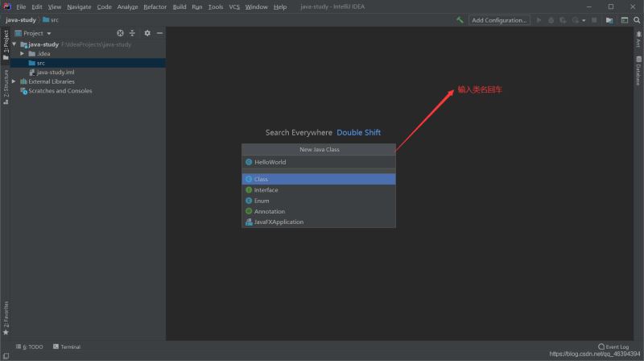The width and height of the screenshot is (644, 361).
Task: Click Add Configuration button
Action: pos(499,19)
